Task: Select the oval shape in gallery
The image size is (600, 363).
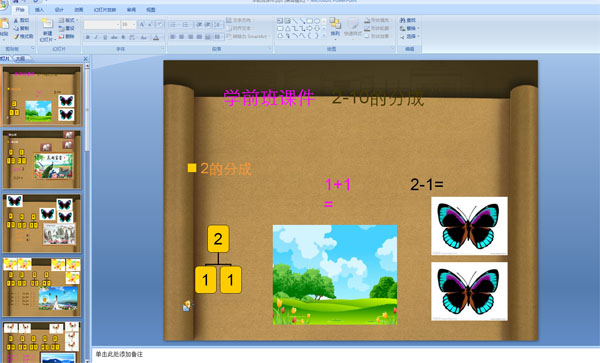Action: pos(317,21)
